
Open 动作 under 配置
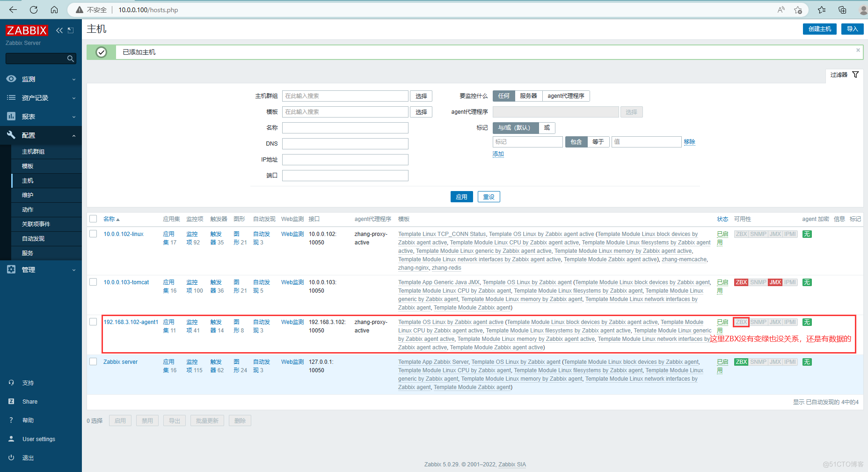coord(28,210)
